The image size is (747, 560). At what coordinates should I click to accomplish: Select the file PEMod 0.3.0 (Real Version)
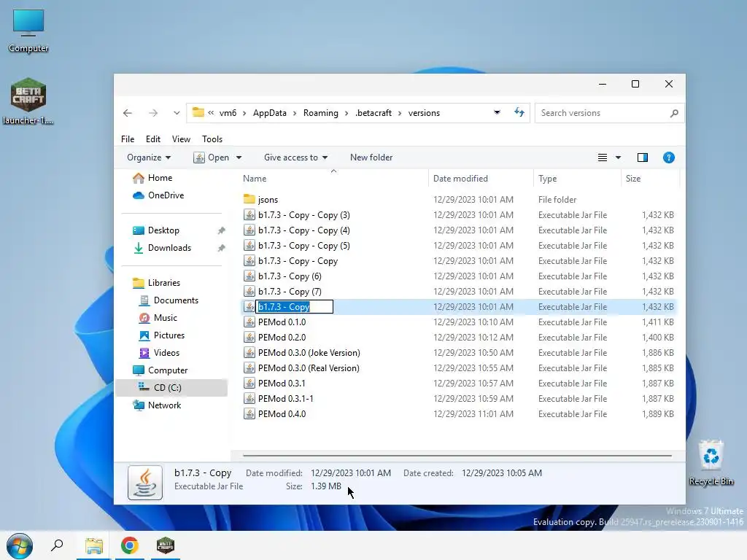[309, 368]
